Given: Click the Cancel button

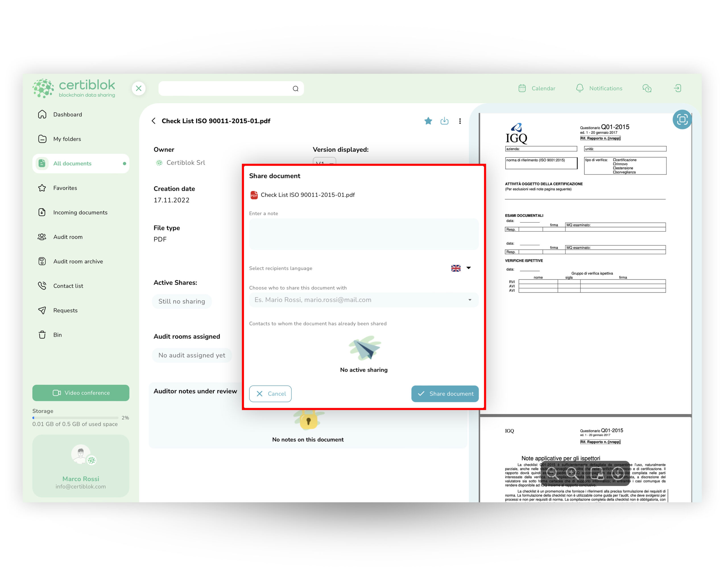Looking at the screenshot, I should click(271, 393).
